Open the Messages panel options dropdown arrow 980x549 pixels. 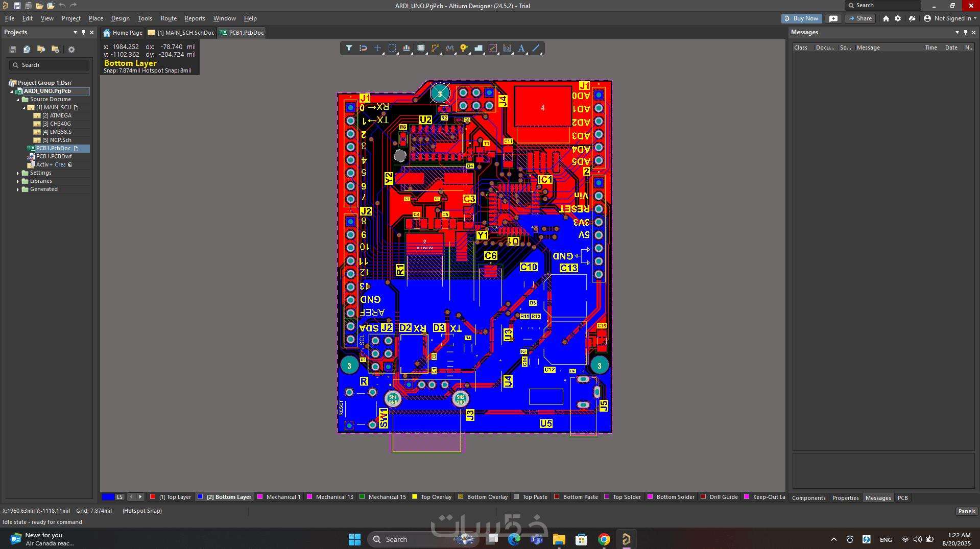point(957,32)
